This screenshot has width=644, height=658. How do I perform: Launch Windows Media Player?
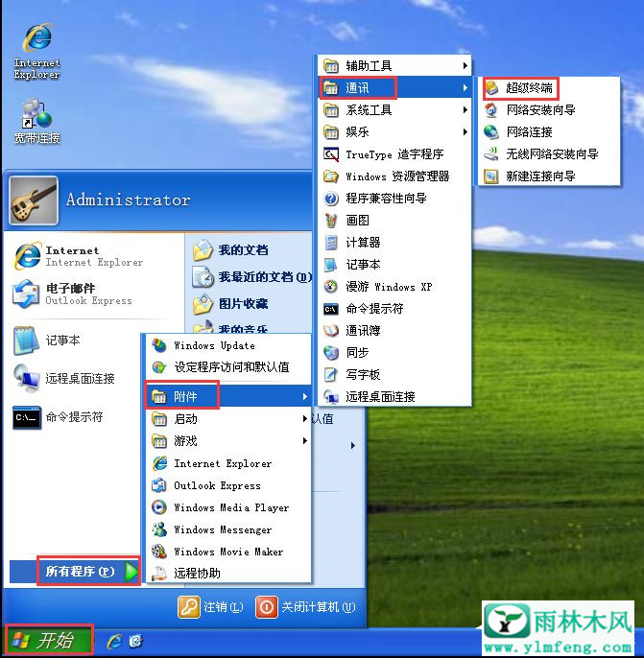click(x=228, y=507)
